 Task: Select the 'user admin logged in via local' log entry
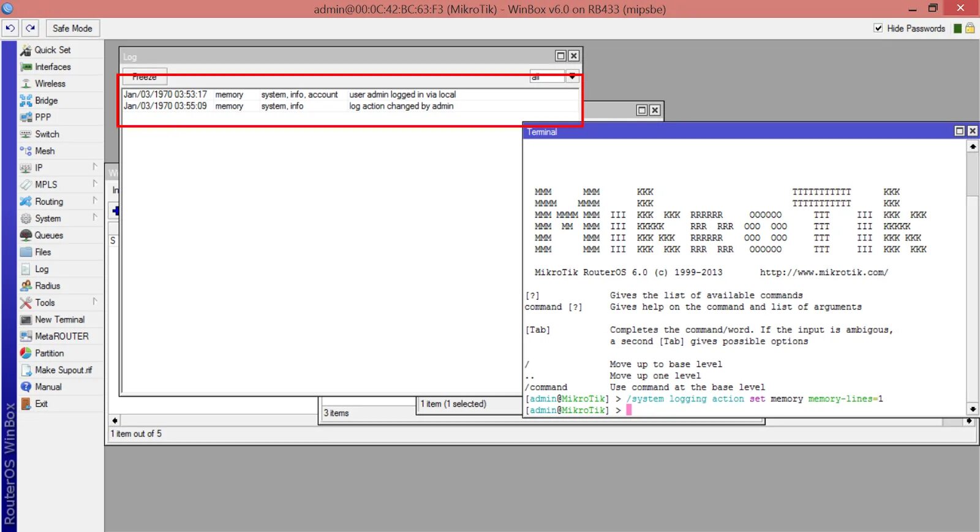coord(350,94)
